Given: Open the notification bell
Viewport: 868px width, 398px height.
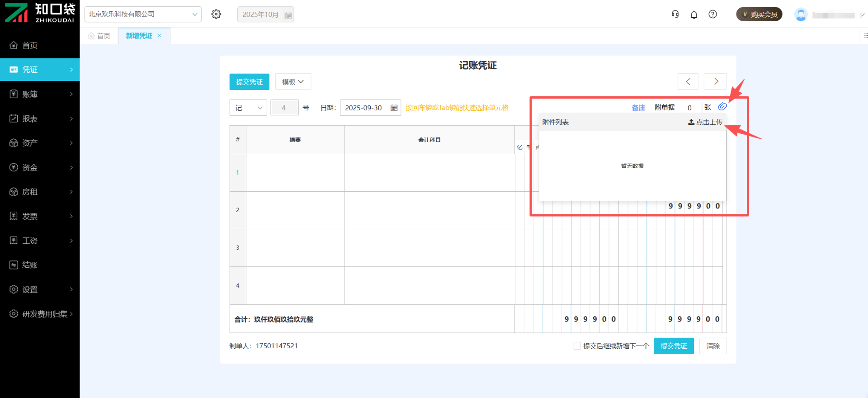Looking at the screenshot, I should click(x=694, y=15).
